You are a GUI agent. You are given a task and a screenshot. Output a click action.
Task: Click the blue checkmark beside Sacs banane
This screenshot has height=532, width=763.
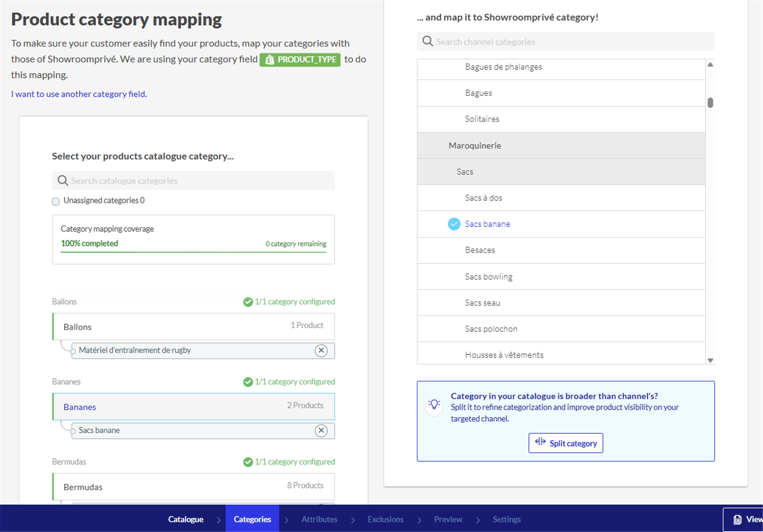click(x=454, y=224)
